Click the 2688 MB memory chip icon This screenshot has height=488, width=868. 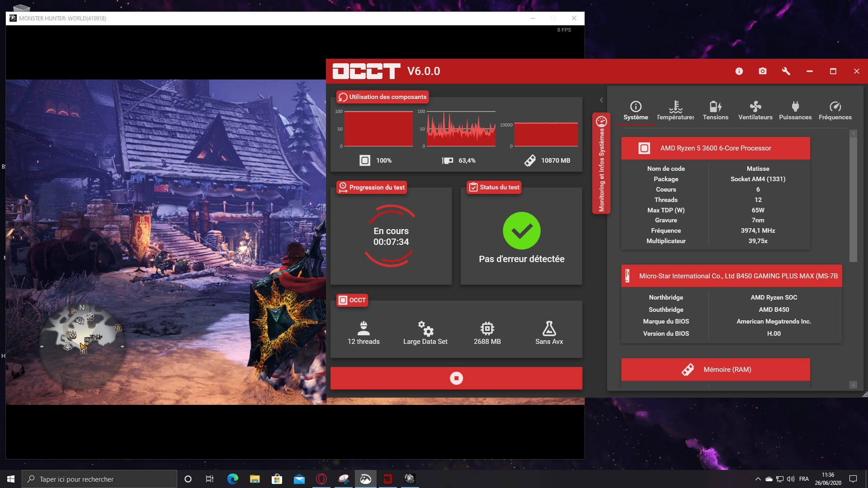(487, 328)
